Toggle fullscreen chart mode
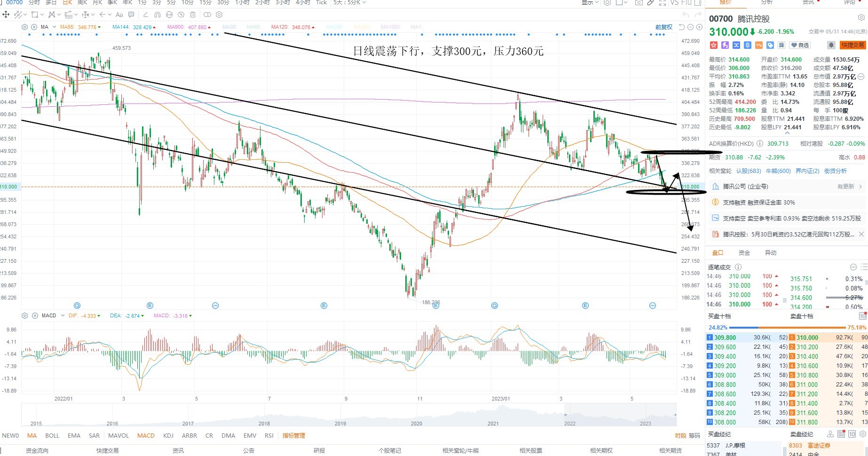This screenshot has width=868, height=456. point(662,2)
